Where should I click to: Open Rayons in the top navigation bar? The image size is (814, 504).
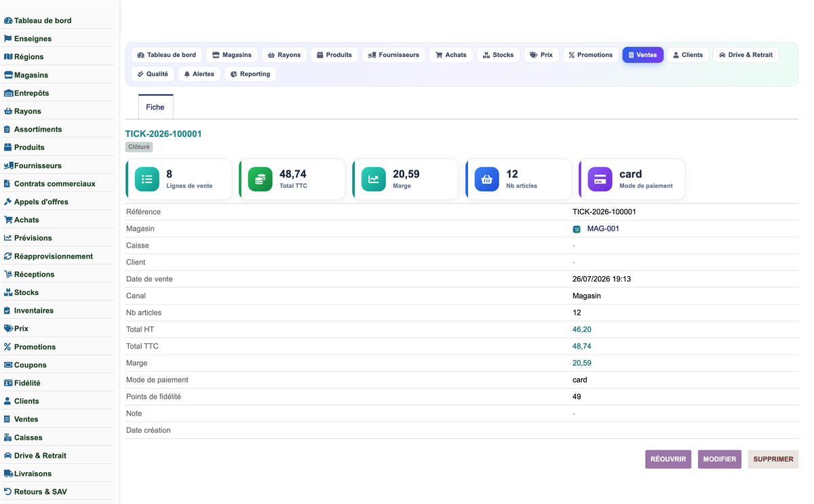click(x=284, y=55)
